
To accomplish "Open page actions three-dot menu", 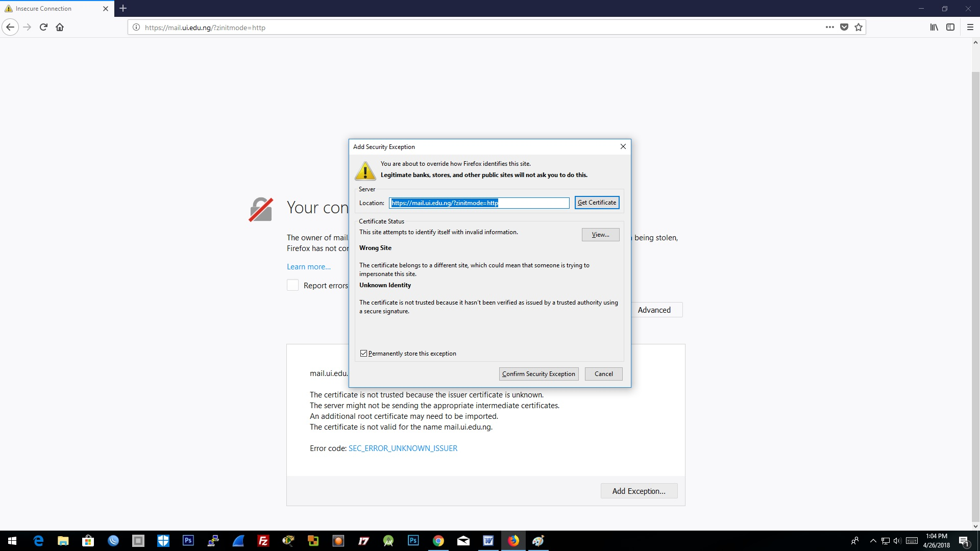I will [830, 27].
